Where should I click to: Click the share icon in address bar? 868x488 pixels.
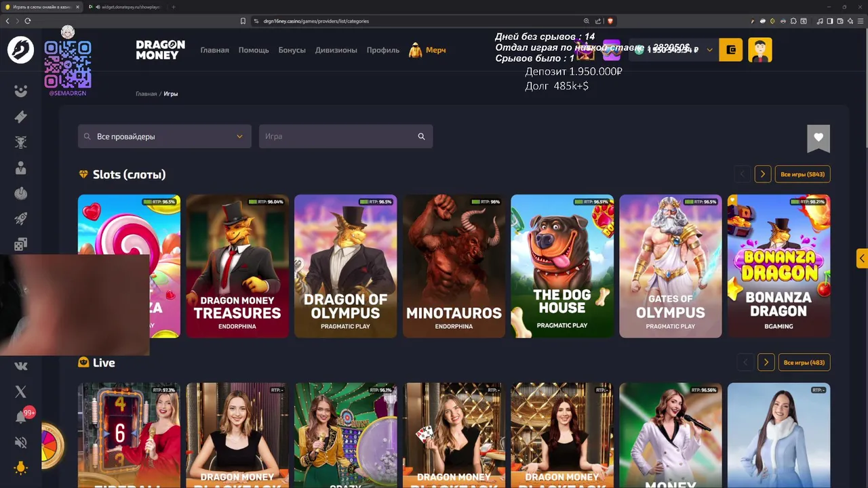coord(598,21)
